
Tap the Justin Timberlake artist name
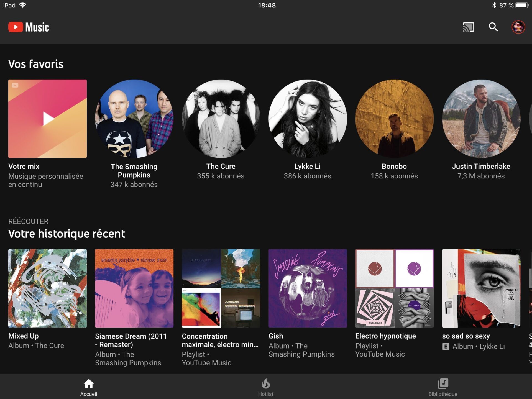[481, 166]
